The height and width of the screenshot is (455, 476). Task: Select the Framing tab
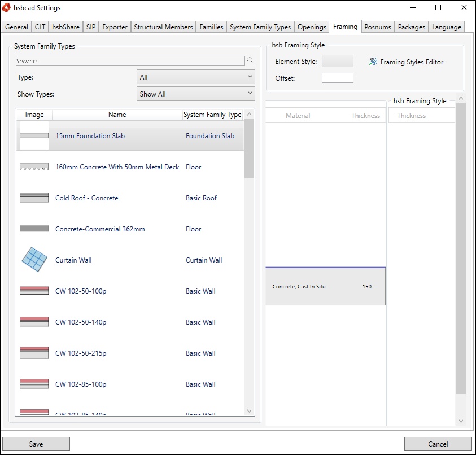(345, 27)
